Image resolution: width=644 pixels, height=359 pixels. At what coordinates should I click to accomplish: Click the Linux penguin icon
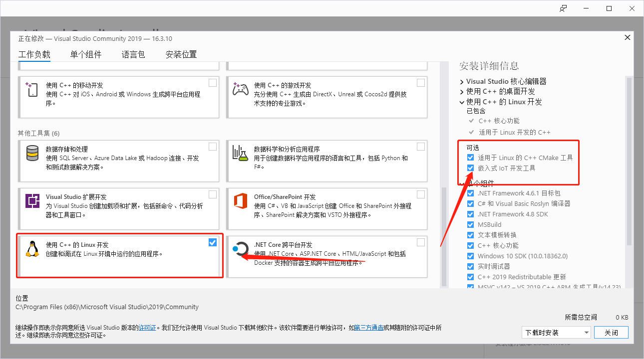(x=32, y=249)
